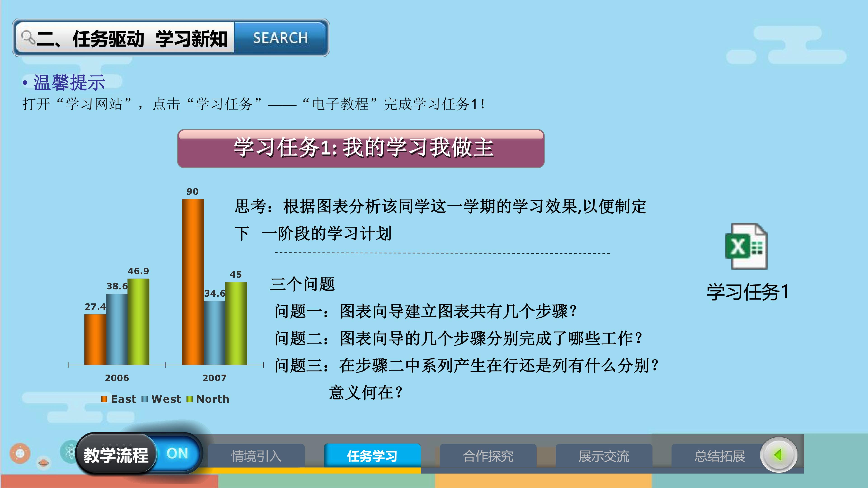Select the 任务学习 tab
Viewport: 868px width, 488px height.
[x=372, y=456]
